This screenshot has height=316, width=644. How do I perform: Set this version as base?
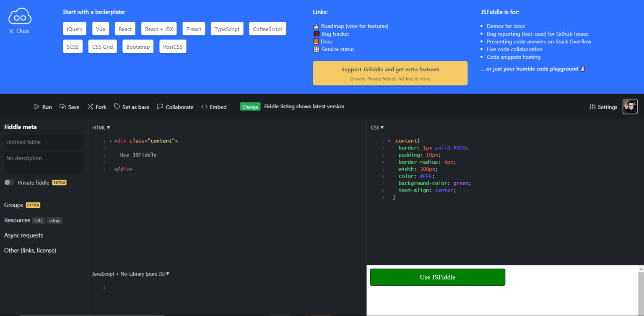click(131, 107)
